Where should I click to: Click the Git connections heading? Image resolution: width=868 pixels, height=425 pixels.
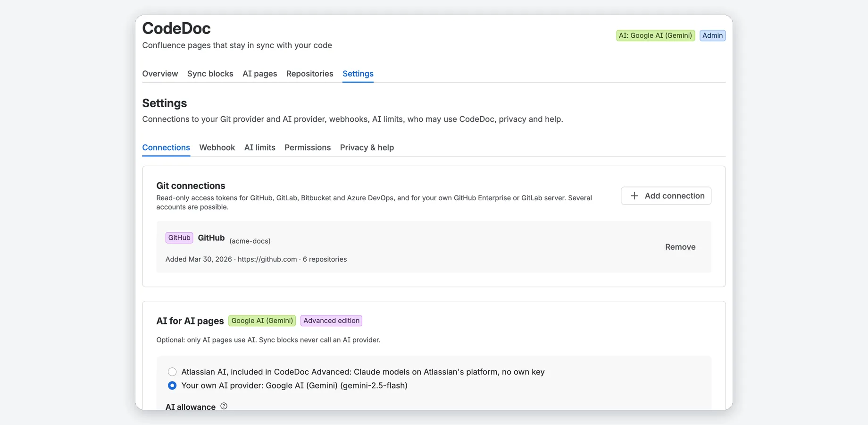point(191,186)
